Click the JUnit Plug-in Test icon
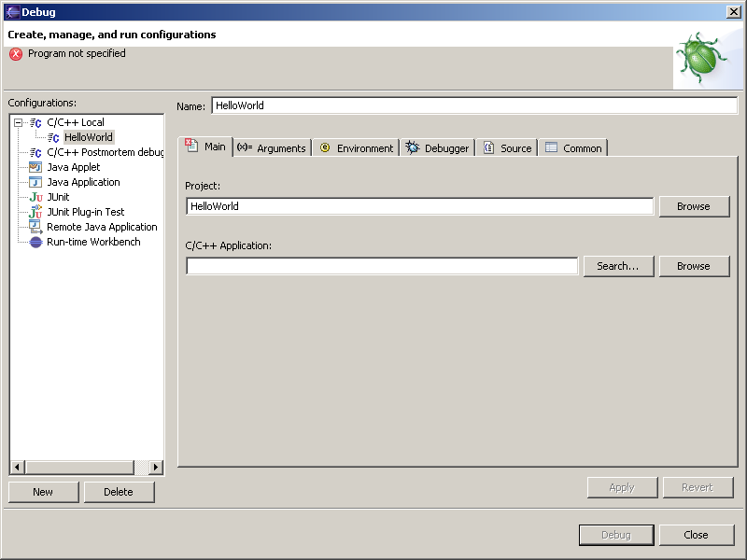 pos(35,212)
